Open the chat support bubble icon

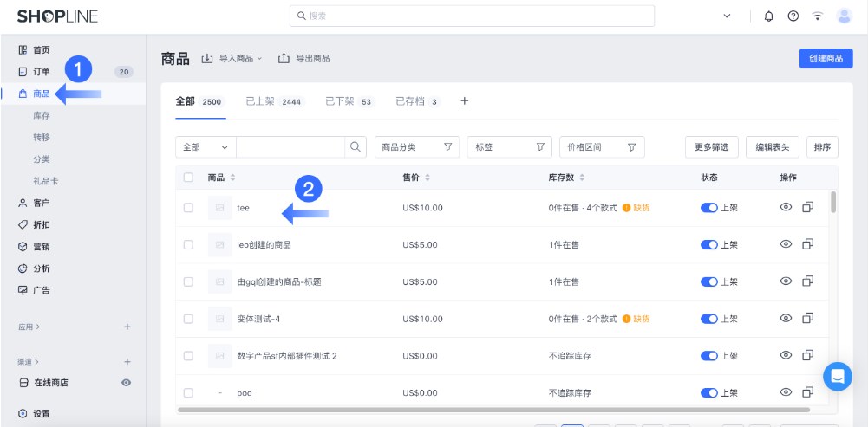coord(838,376)
